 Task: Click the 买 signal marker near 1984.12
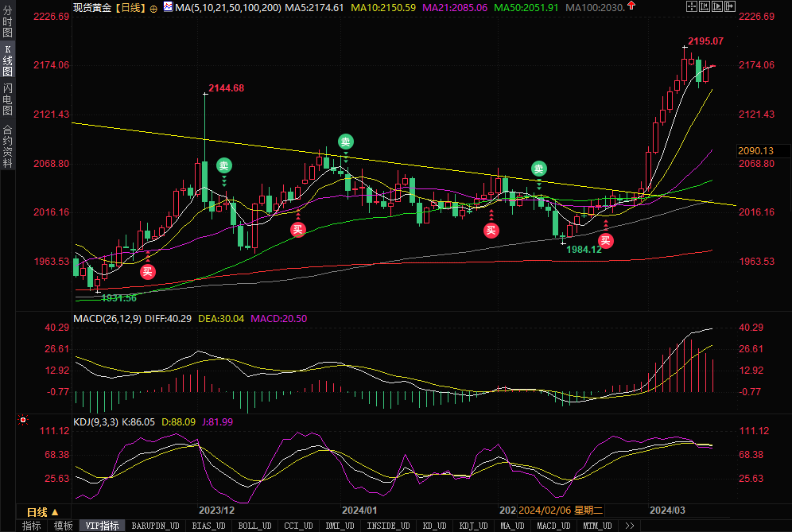(606, 240)
